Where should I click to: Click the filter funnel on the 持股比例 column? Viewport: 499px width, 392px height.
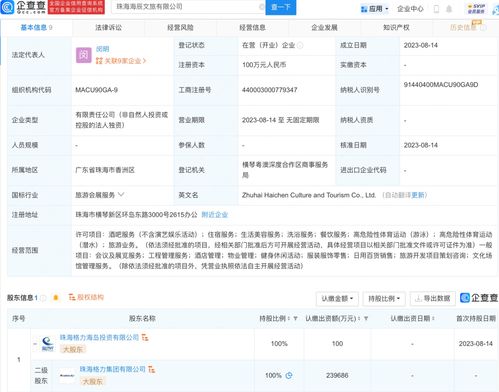pos(295,319)
